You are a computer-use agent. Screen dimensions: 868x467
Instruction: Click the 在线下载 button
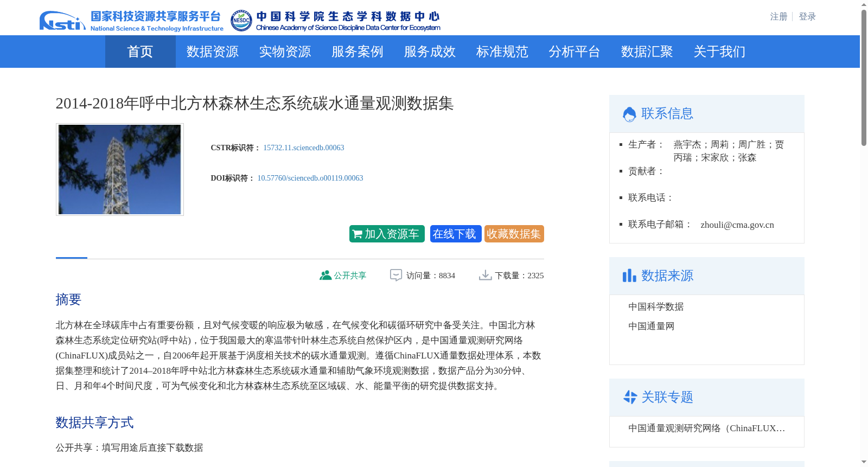coord(456,234)
